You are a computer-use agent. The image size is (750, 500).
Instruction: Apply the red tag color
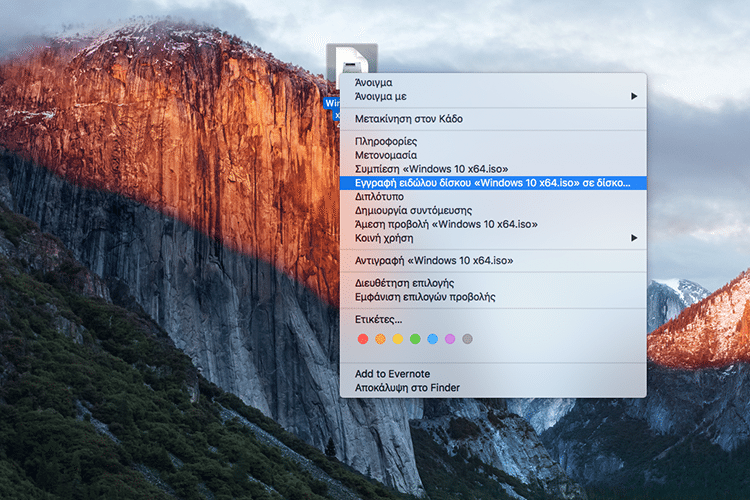(363, 339)
